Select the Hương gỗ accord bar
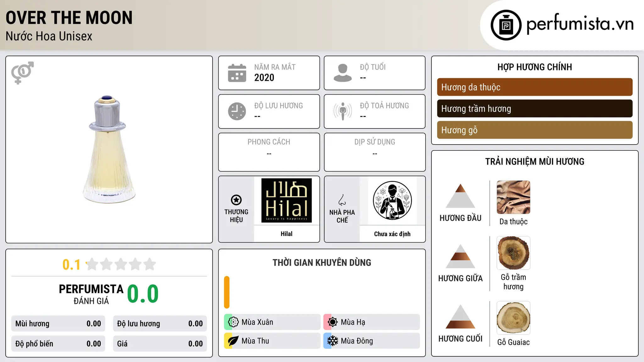This screenshot has width=644, height=362. point(535,130)
